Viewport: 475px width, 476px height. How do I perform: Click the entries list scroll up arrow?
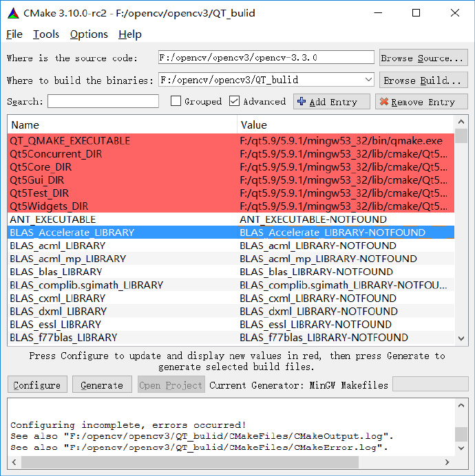(x=461, y=122)
